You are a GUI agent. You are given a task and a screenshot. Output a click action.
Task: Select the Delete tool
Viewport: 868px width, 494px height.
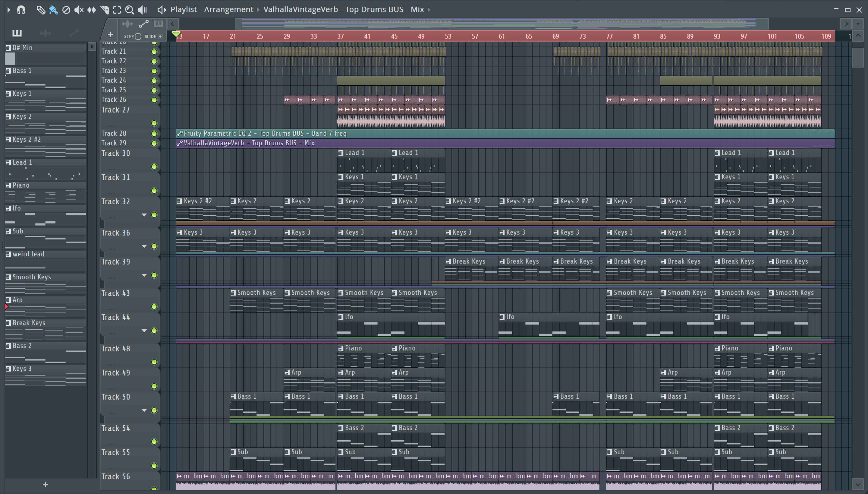66,10
